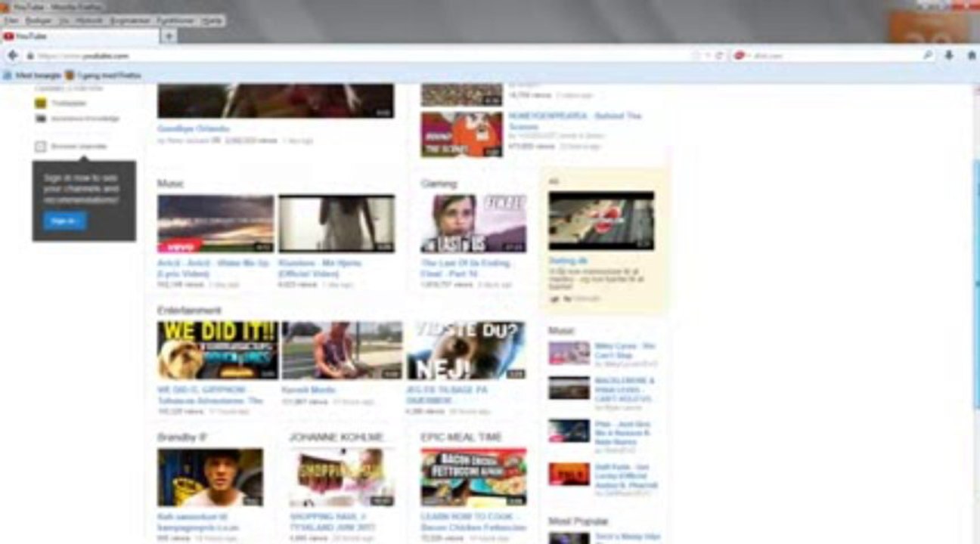Open the Rediger menu
Screen dimensions: 980x544
pos(39,20)
